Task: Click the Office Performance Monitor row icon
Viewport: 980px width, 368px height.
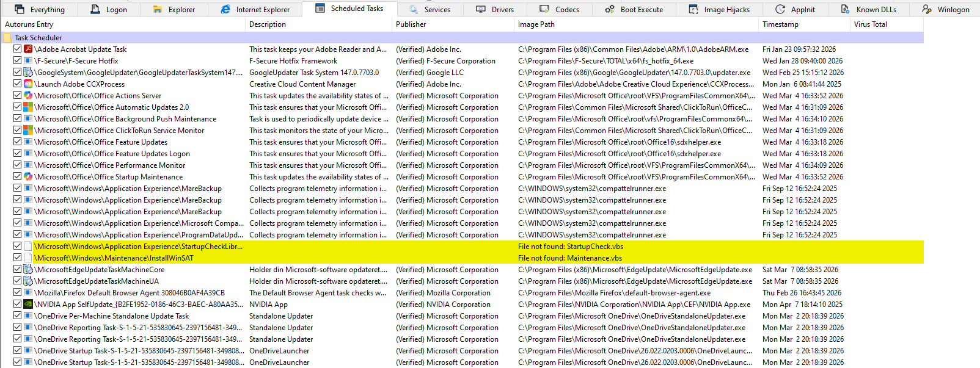Action: coord(28,165)
